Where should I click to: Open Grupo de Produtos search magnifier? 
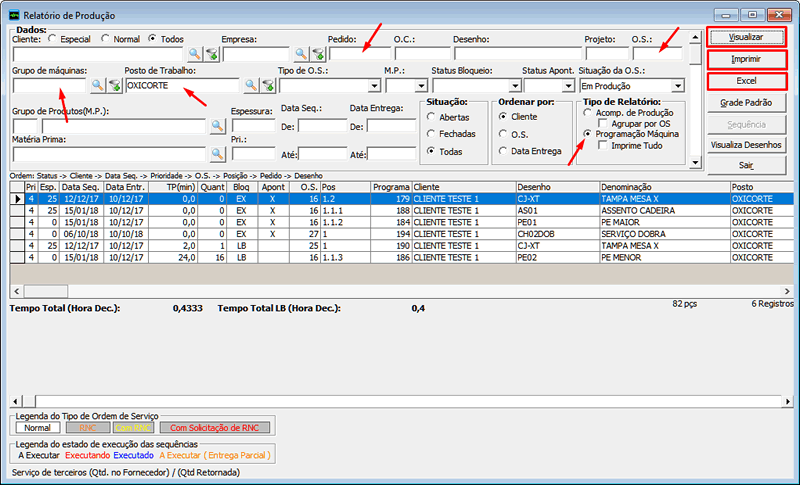[218, 126]
